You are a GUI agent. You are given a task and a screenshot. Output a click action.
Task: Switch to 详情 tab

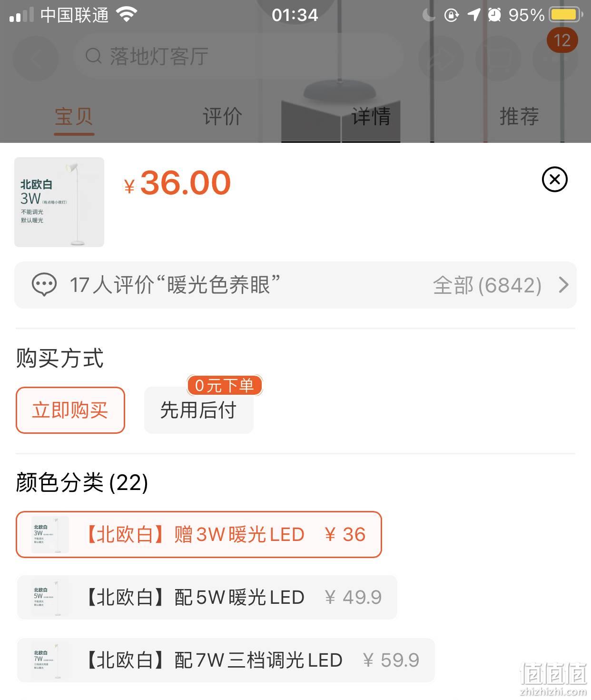[x=371, y=117]
